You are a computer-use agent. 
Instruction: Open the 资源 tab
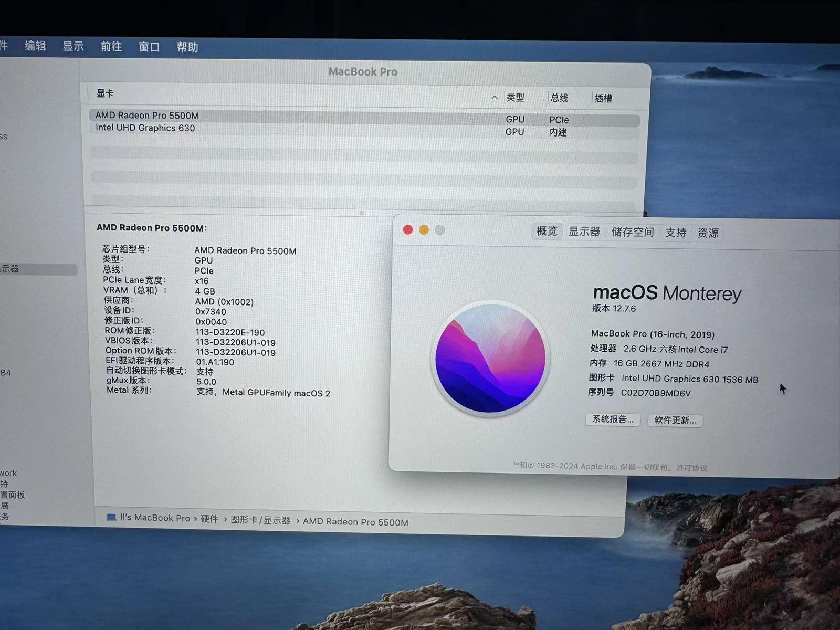click(x=708, y=233)
